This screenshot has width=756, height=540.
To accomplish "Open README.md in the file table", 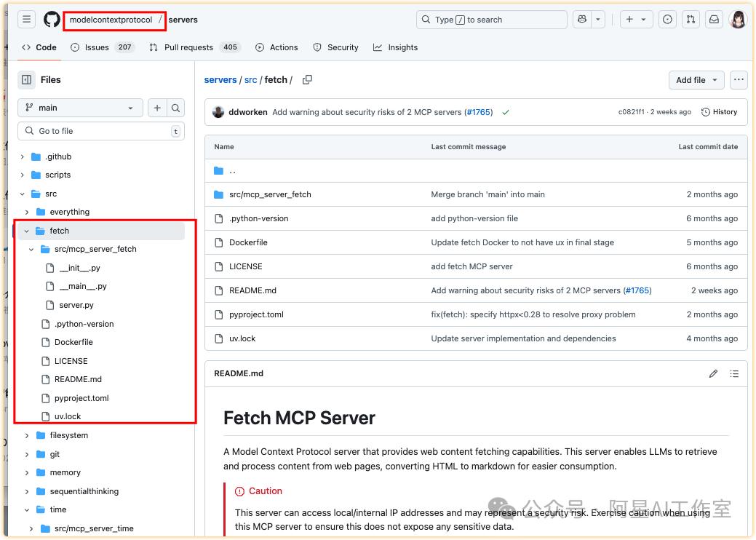I will click(x=252, y=290).
